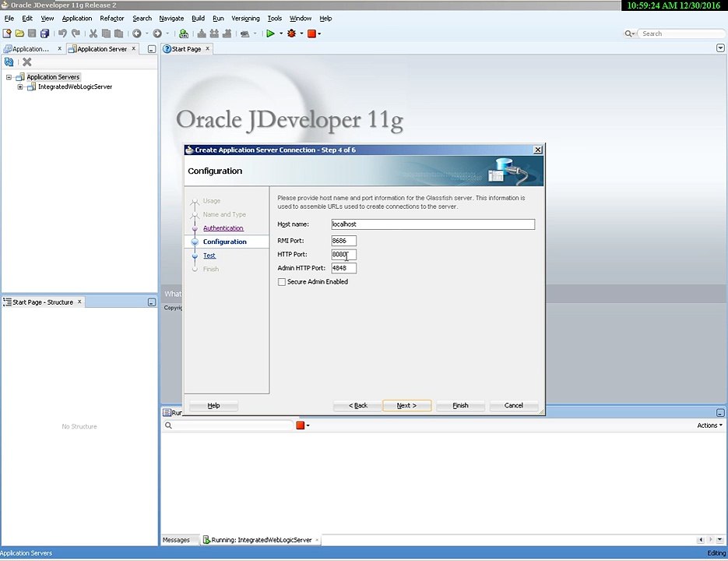Click the Cancel button in wizard
This screenshot has height=561, width=728.
pos(514,406)
